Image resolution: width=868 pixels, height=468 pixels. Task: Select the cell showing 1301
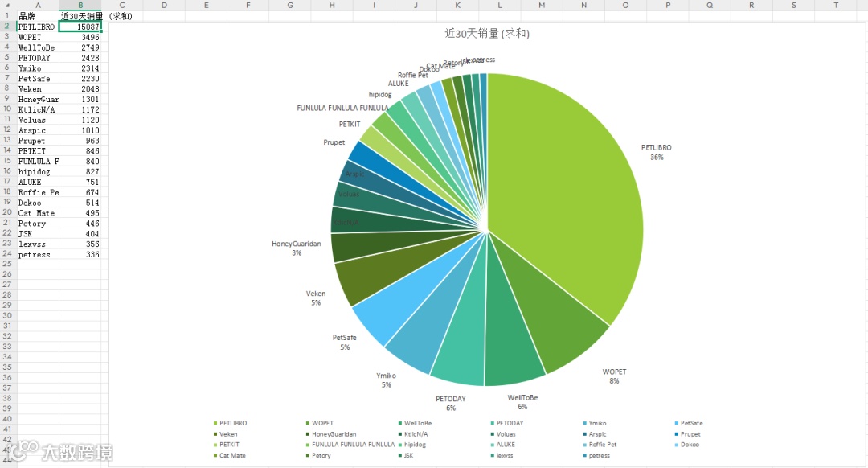[x=80, y=99]
